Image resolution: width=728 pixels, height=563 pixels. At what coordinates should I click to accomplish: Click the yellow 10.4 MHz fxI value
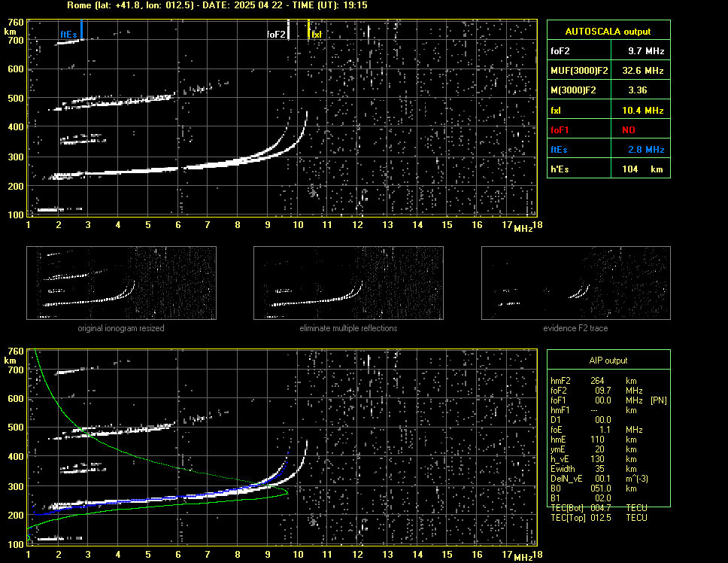pyautogui.click(x=642, y=111)
